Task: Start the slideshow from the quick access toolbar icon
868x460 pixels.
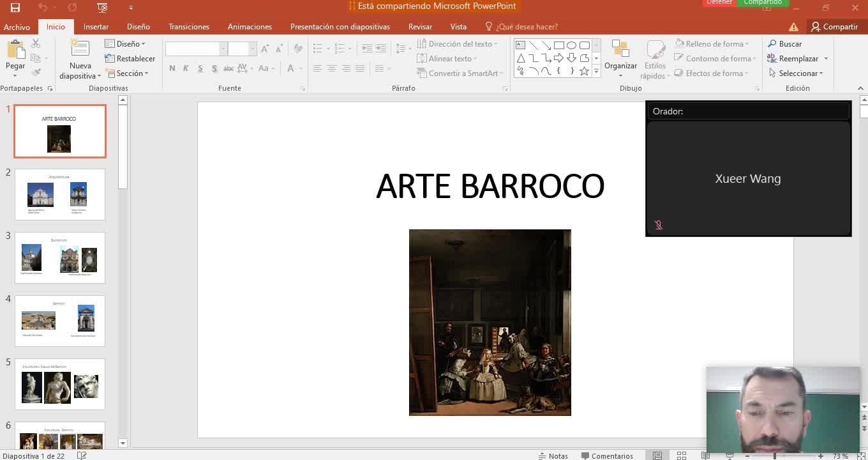Action: [102, 8]
